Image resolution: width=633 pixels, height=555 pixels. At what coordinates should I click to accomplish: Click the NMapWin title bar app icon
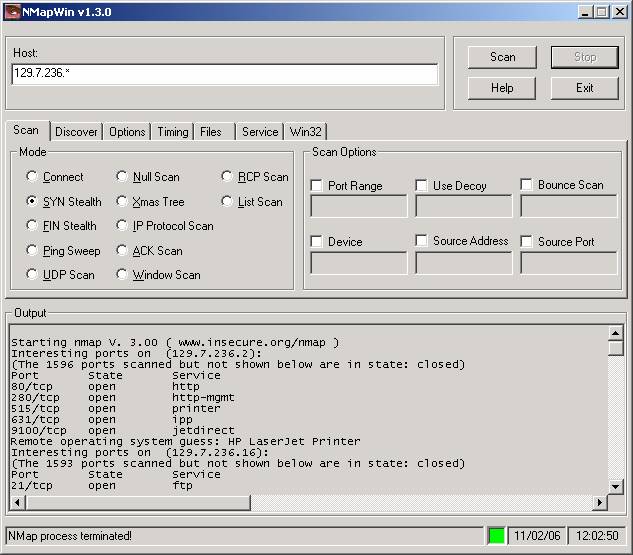(x=12, y=11)
